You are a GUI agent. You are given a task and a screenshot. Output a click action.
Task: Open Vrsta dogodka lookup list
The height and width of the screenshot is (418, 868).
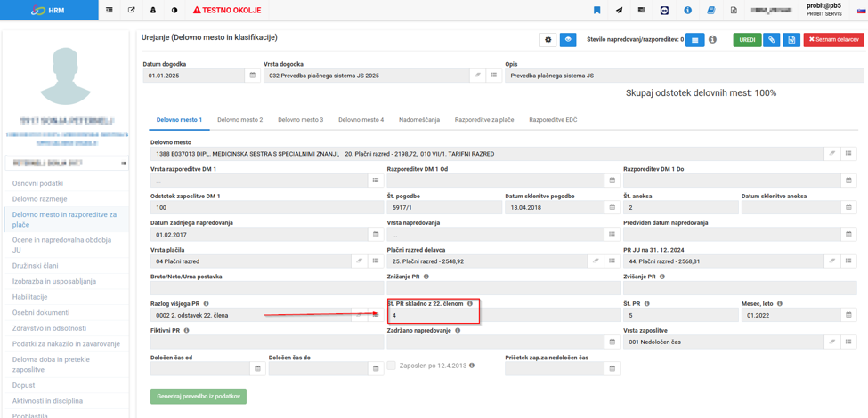[x=492, y=76]
